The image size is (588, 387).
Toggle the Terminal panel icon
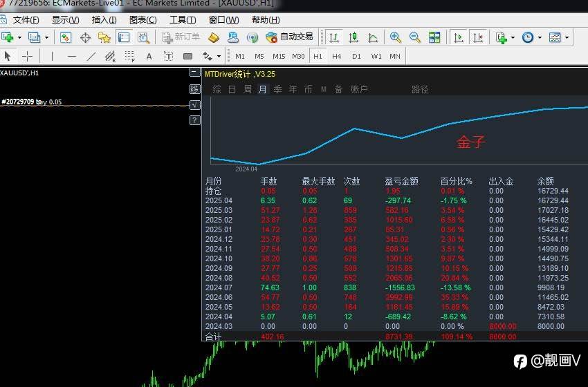[124, 37]
